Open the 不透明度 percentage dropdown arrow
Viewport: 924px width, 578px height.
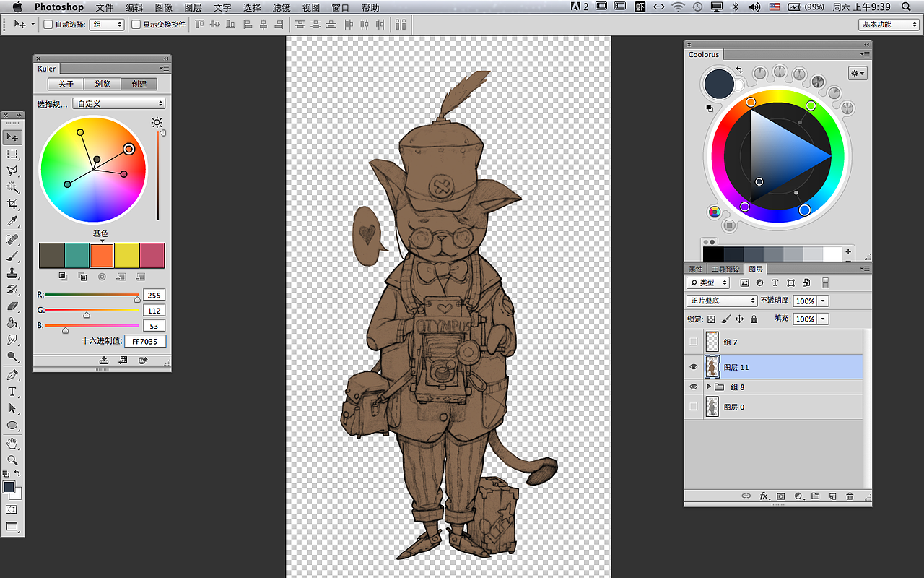tap(824, 301)
